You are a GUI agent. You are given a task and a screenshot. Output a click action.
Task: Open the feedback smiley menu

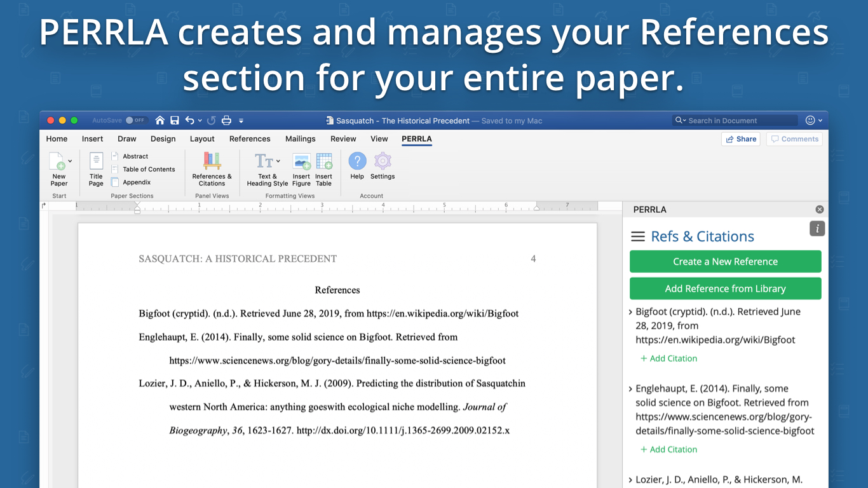click(814, 120)
